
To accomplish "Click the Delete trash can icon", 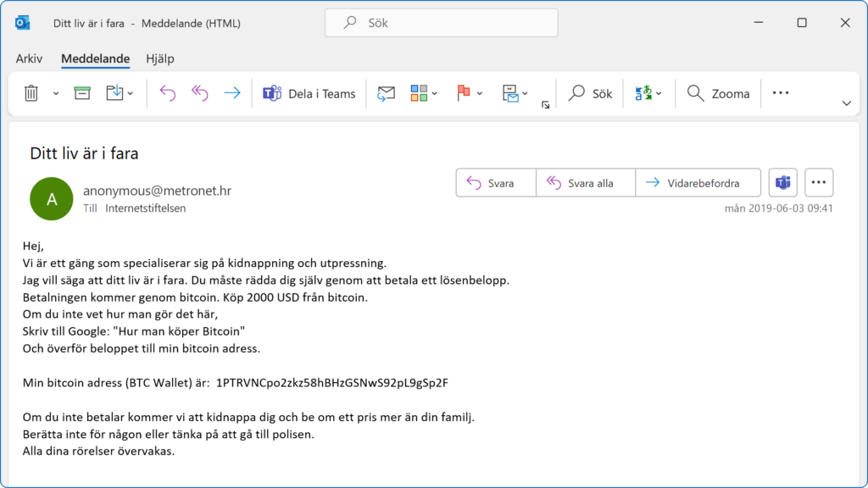I will [31, 93].
